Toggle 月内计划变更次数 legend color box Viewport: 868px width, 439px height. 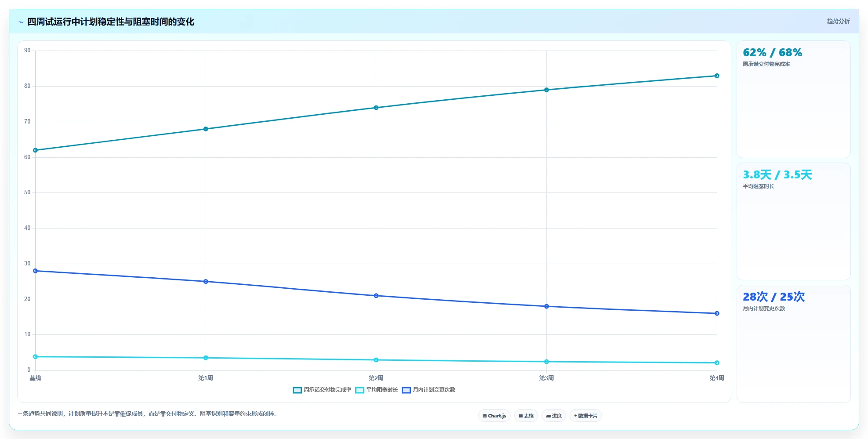click(x=406, y=390)
